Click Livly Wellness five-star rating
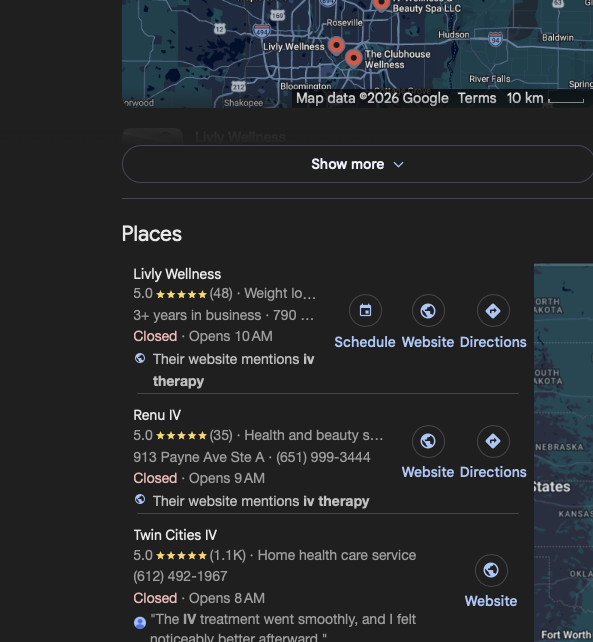Image resolution: width=593 pixels, height=642 pixels. pos(183,294)
